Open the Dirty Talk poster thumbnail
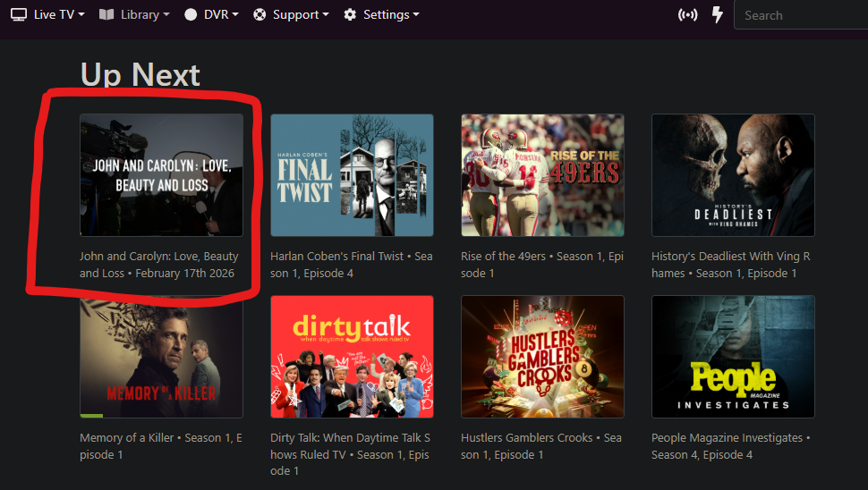The image size is (868, 490). coord(352,357)
